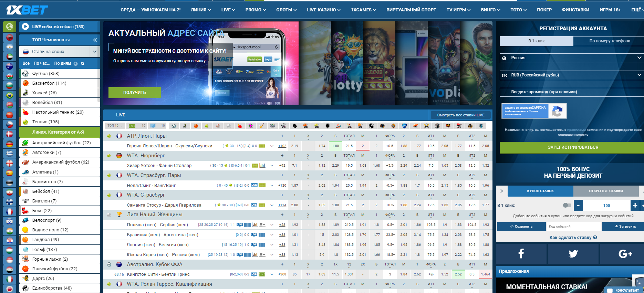Click the trophy icon beside Лига Наций. Женщины
The height and width of the screenshot is (293, 644).
tap(119, 214)
